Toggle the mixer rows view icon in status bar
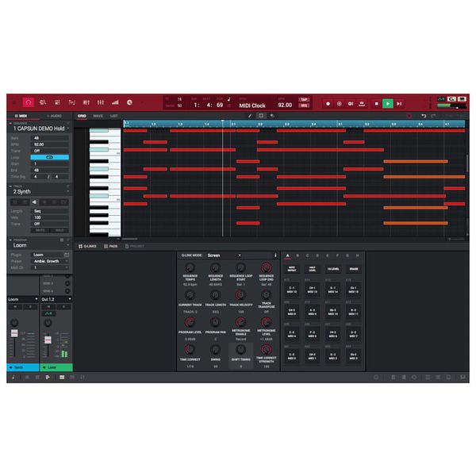 [x=62, y=378]
